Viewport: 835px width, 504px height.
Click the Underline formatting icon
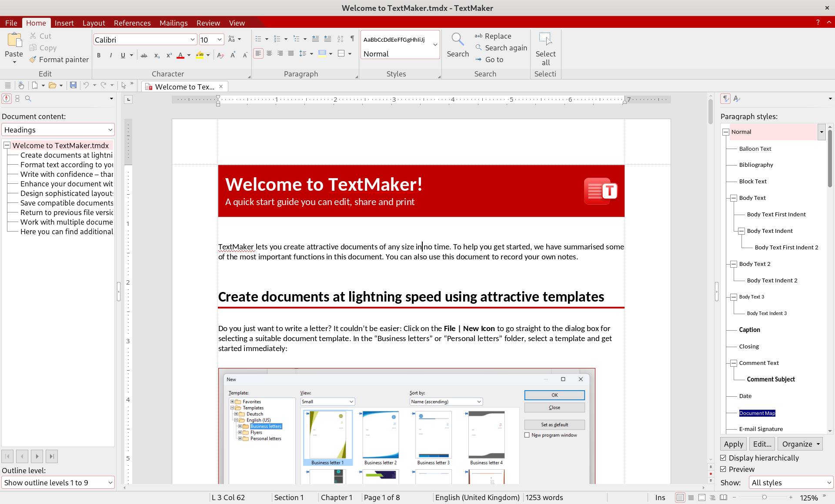pos(123,56)
